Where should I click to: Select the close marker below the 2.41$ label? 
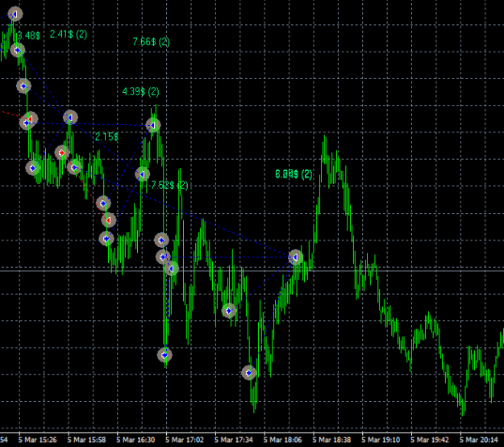69,118
